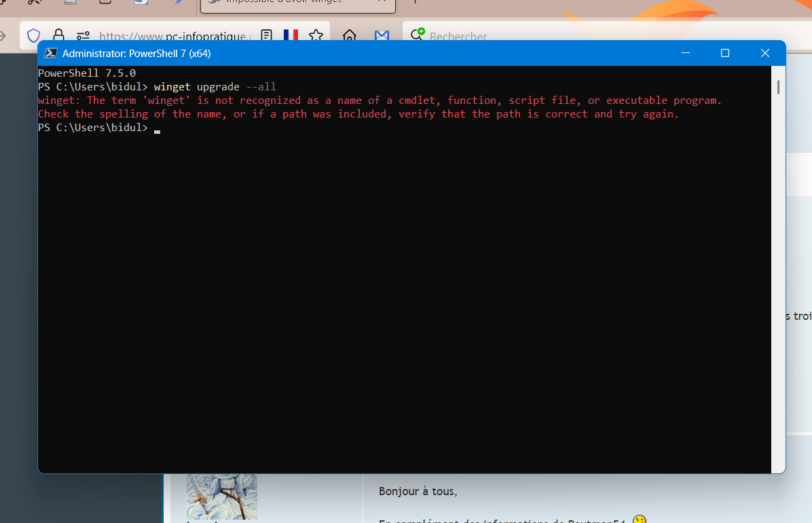Toggle reader view icon in Firefox address bar

click(x=266, y=35)
